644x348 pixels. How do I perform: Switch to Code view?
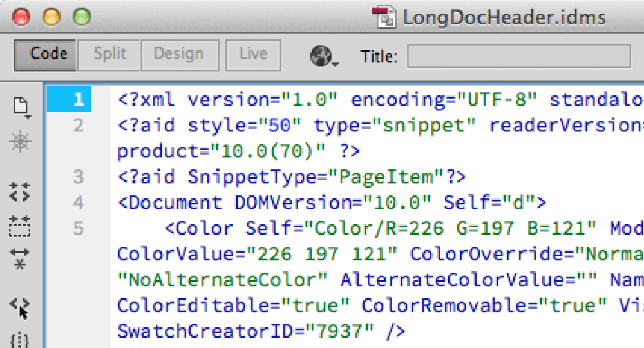coord(45,55)
